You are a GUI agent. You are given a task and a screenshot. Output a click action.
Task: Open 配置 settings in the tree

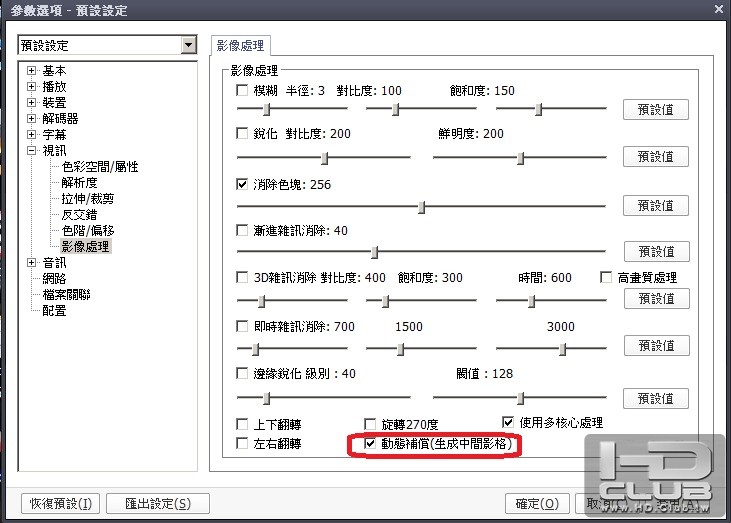(x=54, y=311)
